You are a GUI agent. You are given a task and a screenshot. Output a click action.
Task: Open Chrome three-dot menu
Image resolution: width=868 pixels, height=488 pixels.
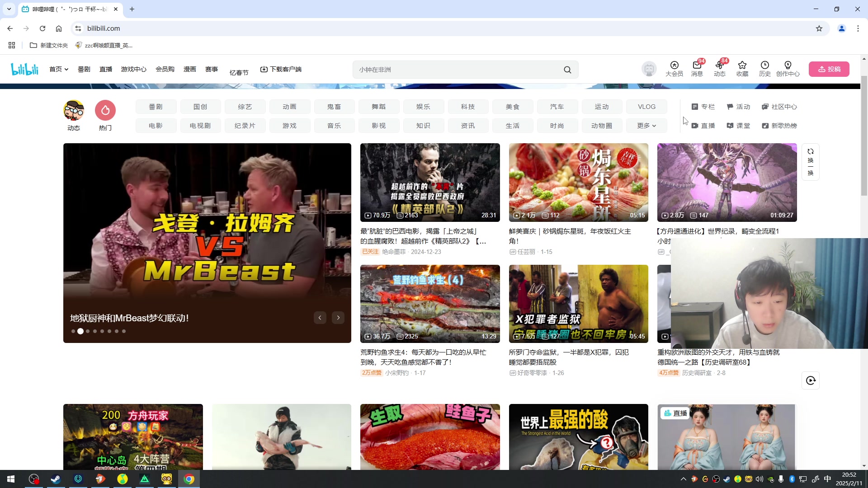click(x=858, y=28)
